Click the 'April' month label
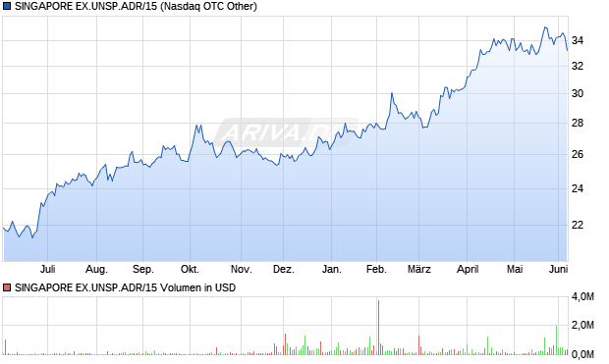 (468, 269)
